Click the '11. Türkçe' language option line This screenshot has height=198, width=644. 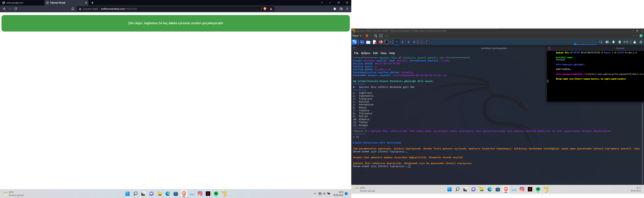(360, 122)
